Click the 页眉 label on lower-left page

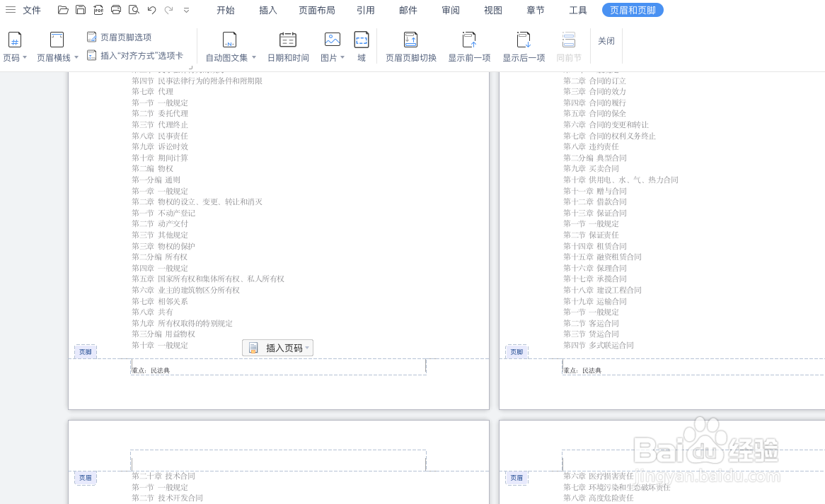coord(85,478)
